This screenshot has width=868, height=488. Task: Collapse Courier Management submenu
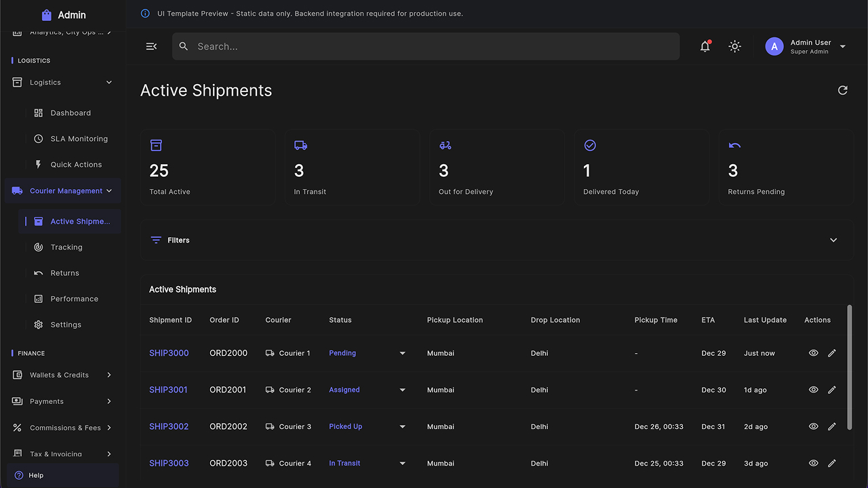click(x=62, y=191)
